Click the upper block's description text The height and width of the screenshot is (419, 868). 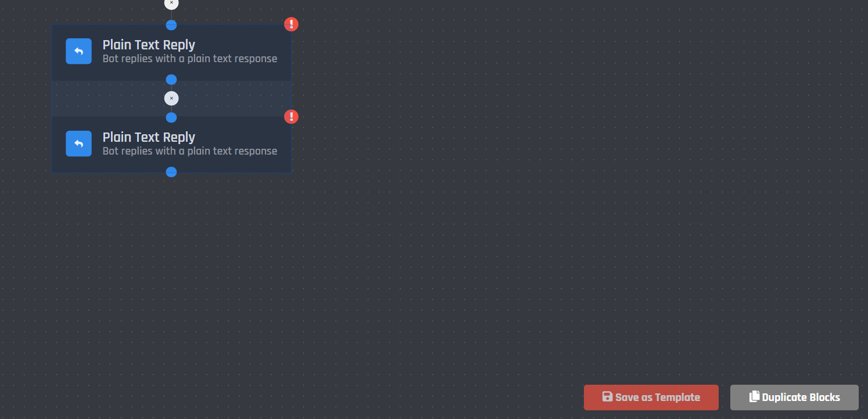pyautogui.click(x=190, y=59)
